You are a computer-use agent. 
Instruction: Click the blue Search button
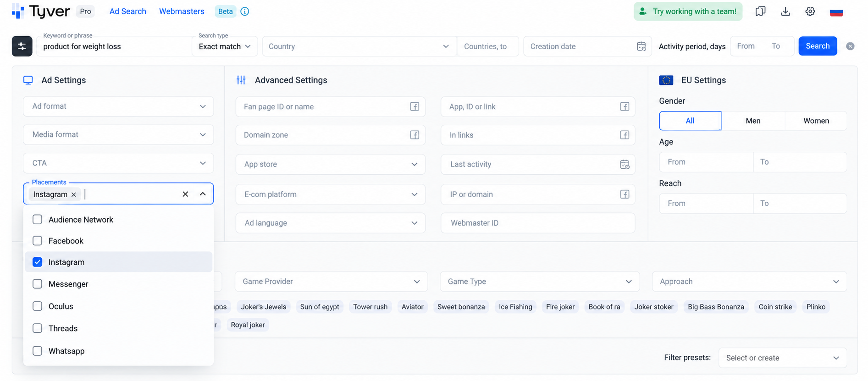click(x=818, y=46)
